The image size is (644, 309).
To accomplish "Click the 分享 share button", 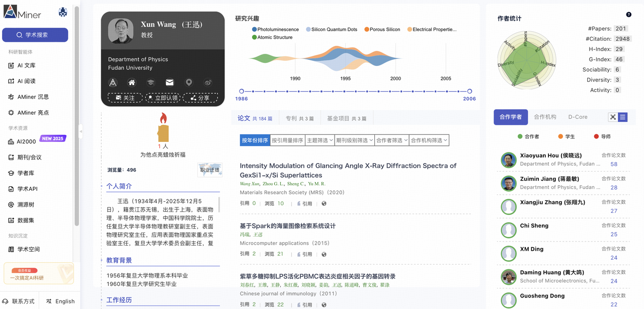I will point(200,98).
